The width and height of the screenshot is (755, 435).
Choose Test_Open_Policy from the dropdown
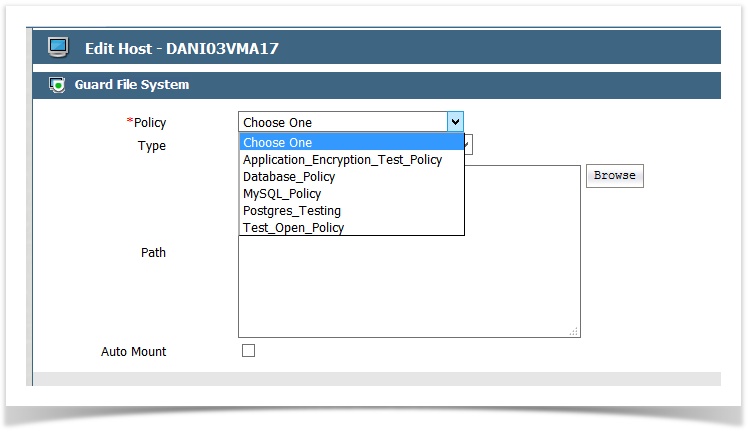coord(293,228)
